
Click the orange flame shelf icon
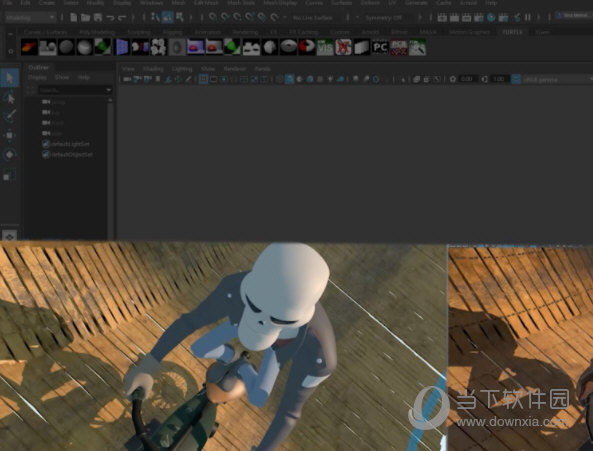pyautogui.click(x=29, y=47)
